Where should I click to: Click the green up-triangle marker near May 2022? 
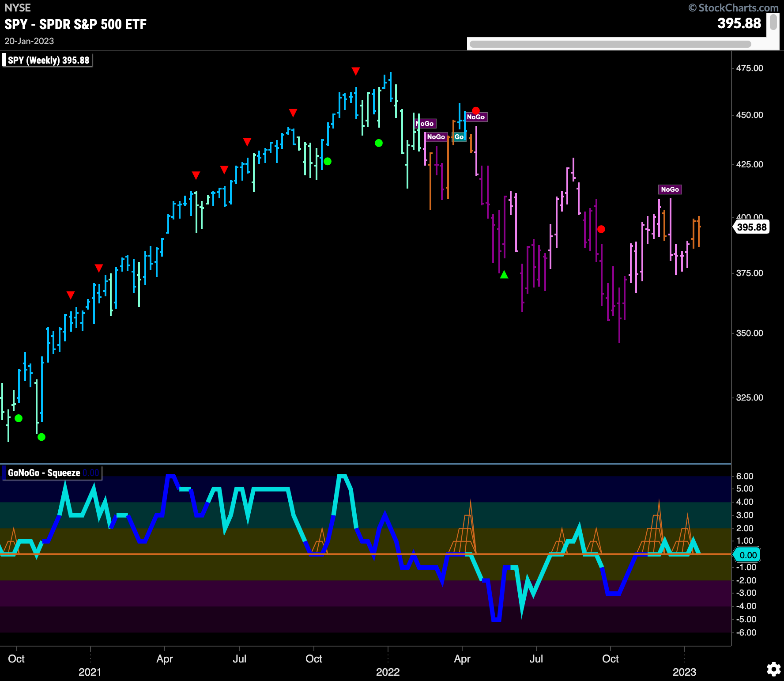pyautogui.click(x=504, y=275)
